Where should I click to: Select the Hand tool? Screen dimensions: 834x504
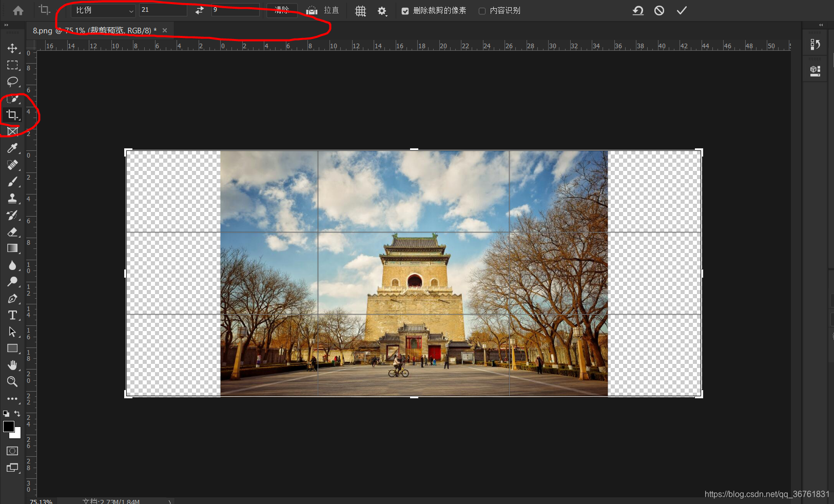[12, 365]
